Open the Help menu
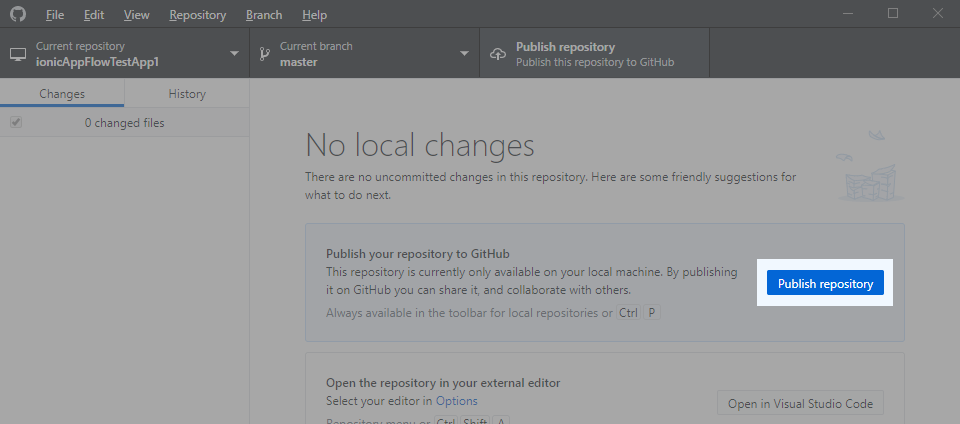This screenshot has width=960, height=424. point(314,15)
